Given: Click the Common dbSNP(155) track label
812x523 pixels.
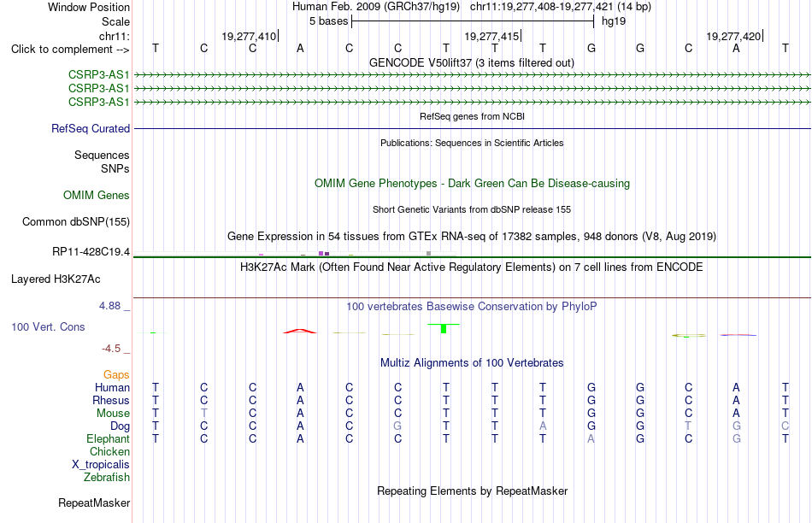Looking at the screenshot, I should [x=76, y=221].
